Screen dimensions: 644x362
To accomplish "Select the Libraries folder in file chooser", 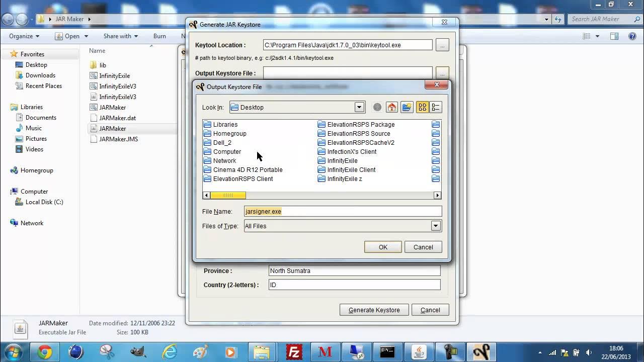I will pos(220,124).
